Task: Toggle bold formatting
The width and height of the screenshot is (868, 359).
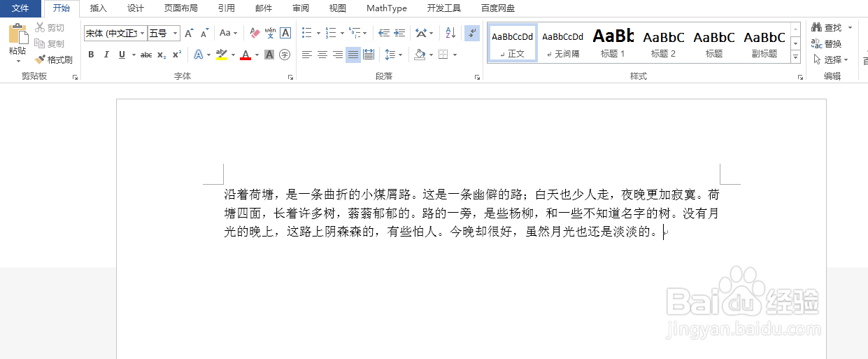Action: pos(91,55)
